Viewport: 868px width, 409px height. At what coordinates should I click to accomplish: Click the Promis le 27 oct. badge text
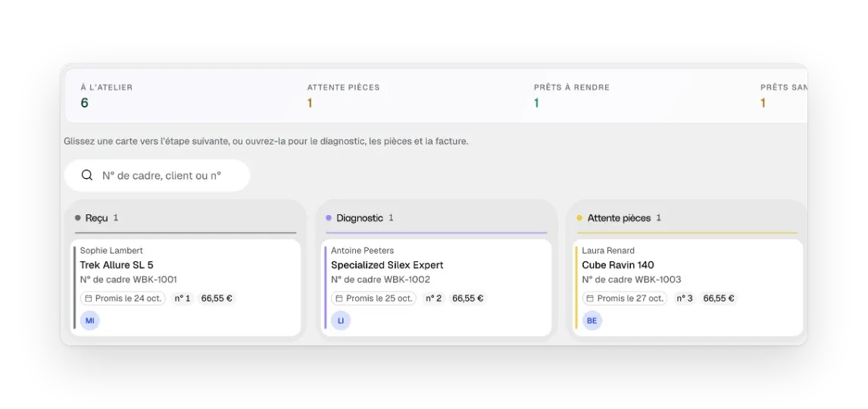[630, 298]
